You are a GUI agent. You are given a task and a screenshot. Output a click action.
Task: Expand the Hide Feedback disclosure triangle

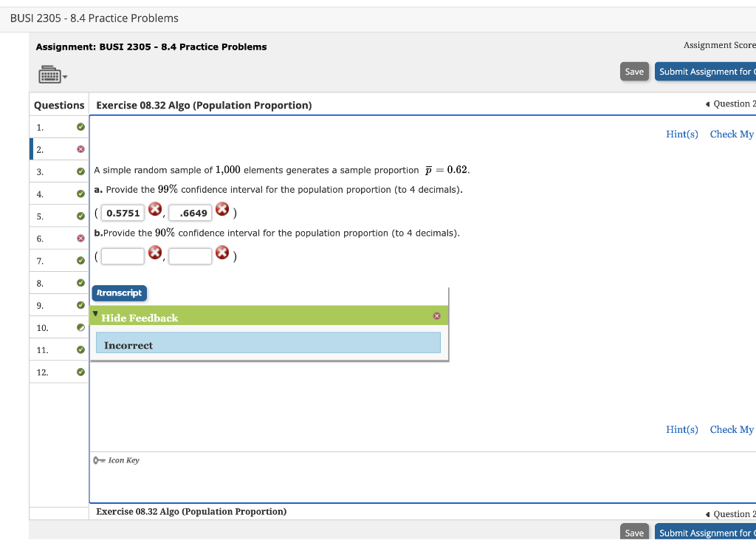[94, 313]
